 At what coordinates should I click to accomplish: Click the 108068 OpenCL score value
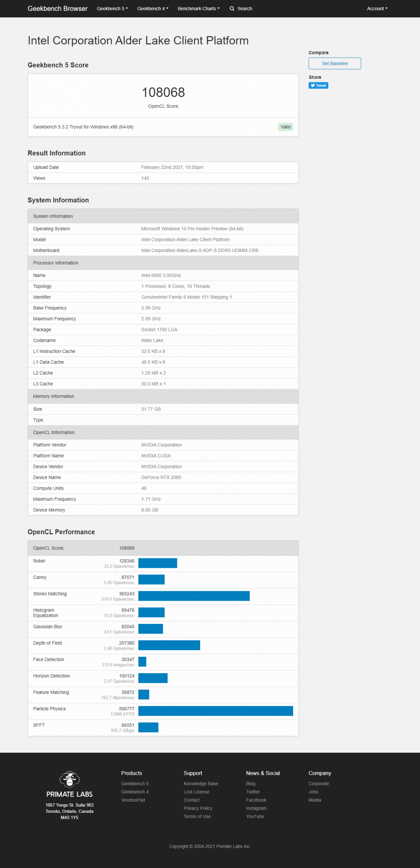(163, 92)
